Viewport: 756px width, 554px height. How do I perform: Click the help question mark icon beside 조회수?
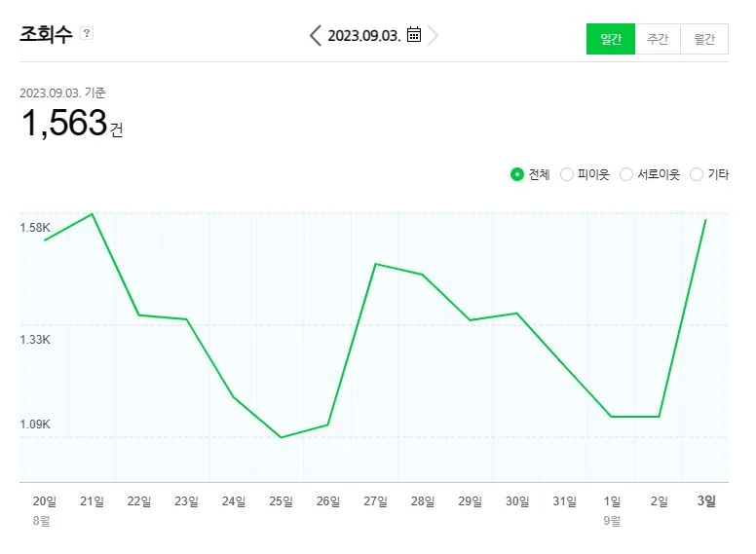point(87,33)
